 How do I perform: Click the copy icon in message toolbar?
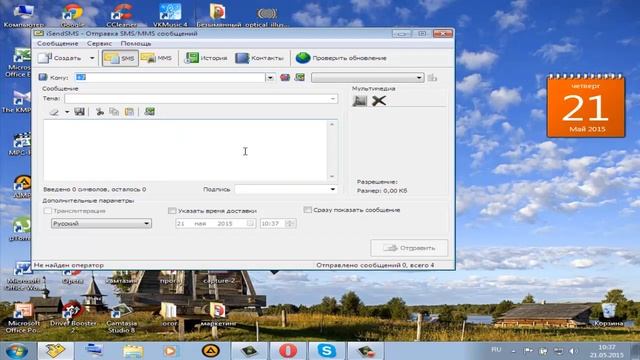114,111
